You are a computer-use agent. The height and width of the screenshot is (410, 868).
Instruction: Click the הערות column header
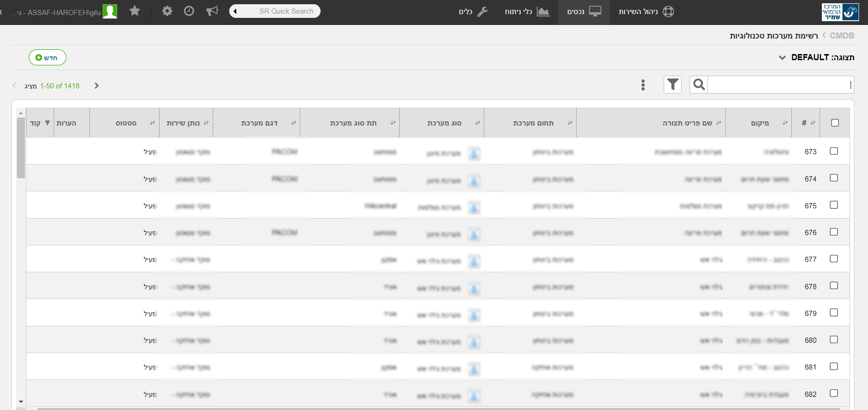coord(66,123)
